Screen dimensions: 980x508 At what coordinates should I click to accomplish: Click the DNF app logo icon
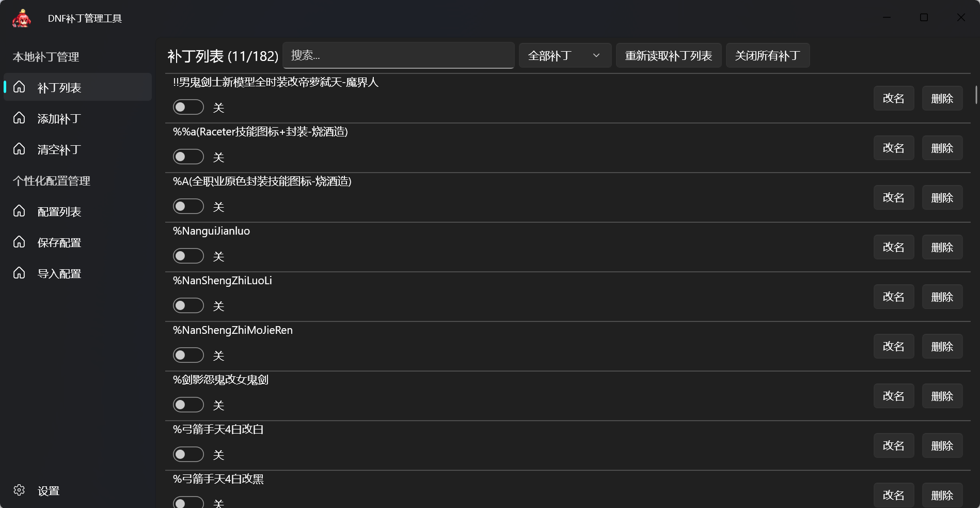tap(22, 19)
